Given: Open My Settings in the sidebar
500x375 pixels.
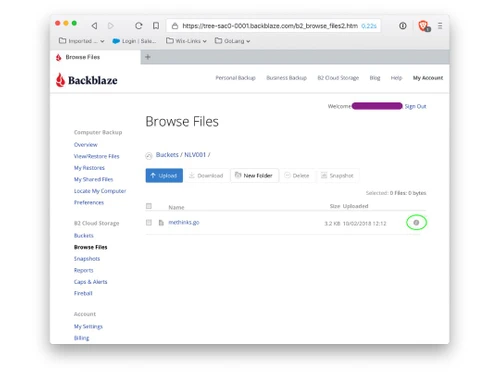Looking at the screenshot, I should (x=88, y=326).
